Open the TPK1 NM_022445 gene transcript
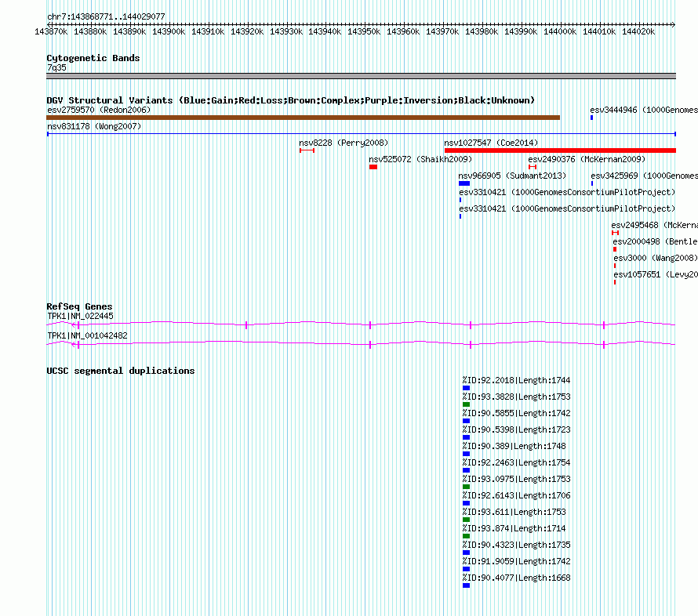 click(x=361, y=323)
